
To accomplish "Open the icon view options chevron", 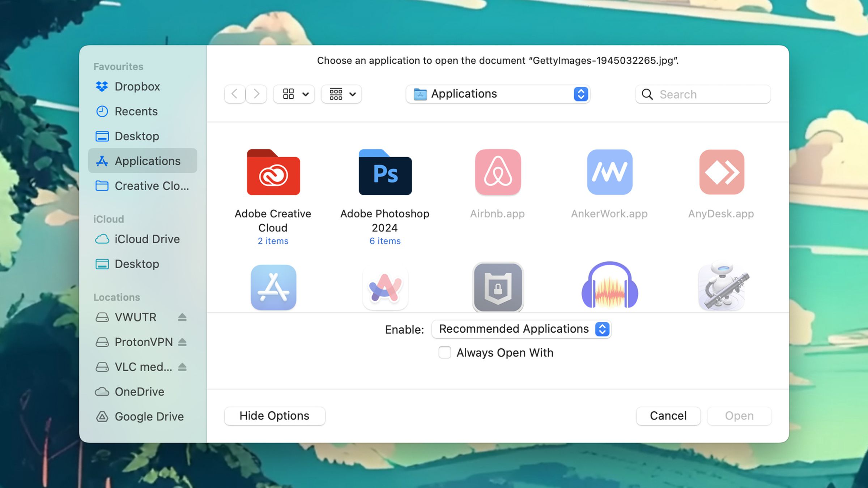I will (305, 94).
